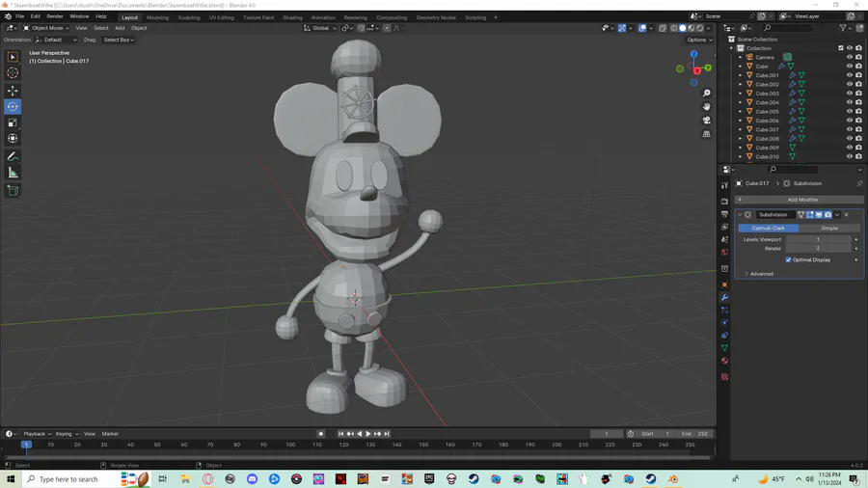Open the Playback dropdown in timeline

tap(37, 434)
